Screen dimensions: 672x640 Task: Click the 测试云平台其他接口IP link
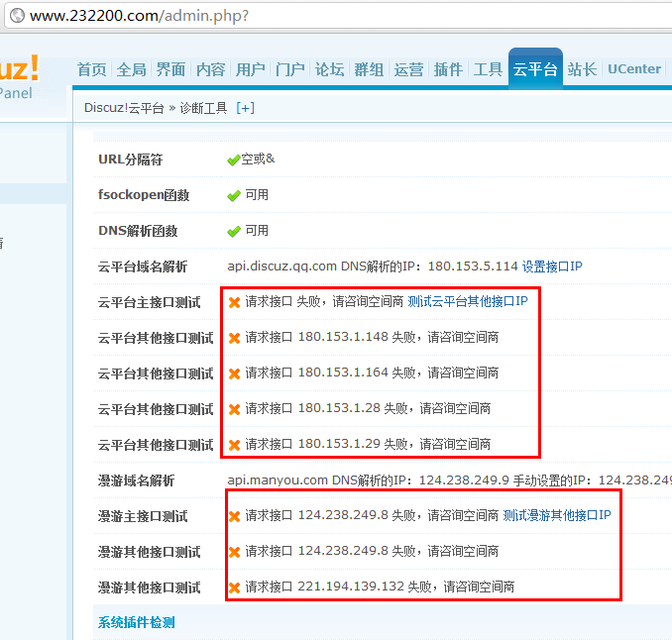coord(468,301)
